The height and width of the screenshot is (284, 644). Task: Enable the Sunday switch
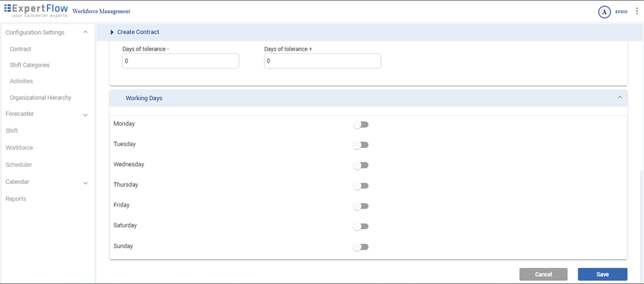(361, 247)
